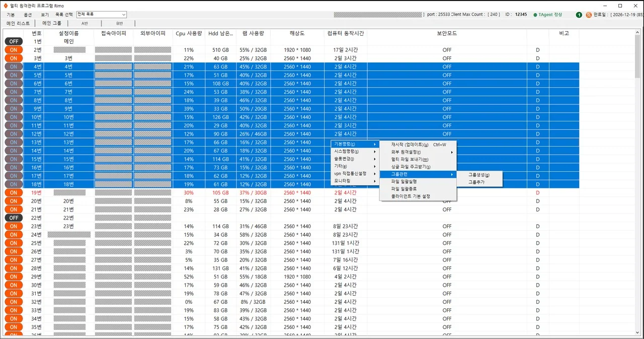Toggle the ON switch for row 2번
The height and width of the screenshot is (339, 644).
14,50
